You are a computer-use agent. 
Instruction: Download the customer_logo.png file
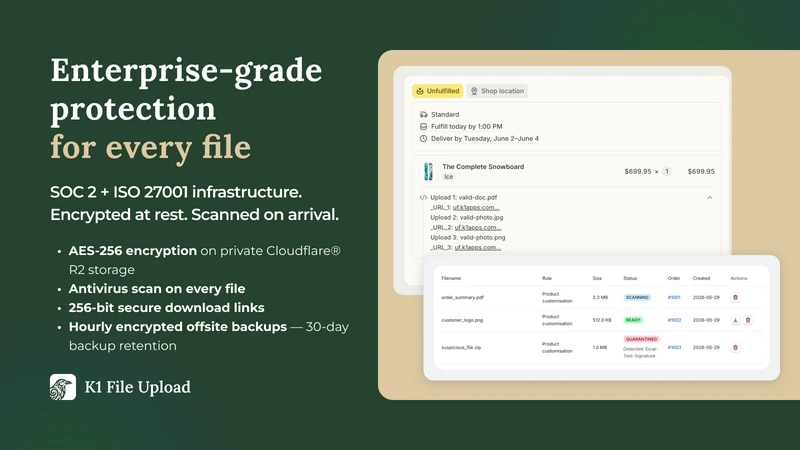tap(735, 320)
